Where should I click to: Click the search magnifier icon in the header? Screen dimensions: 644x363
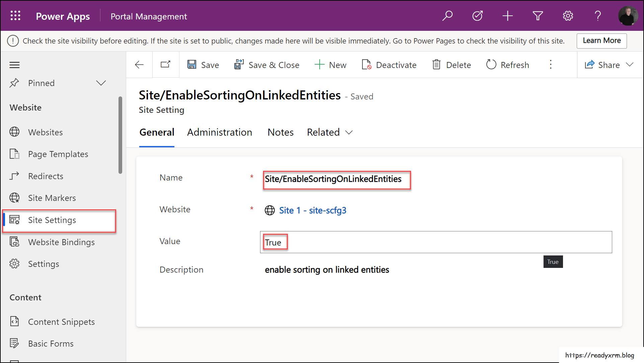tap(448, 15)
